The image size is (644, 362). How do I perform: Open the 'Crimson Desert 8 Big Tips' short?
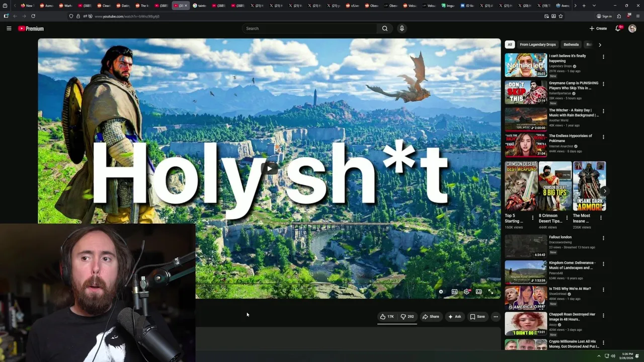(555, 186)
